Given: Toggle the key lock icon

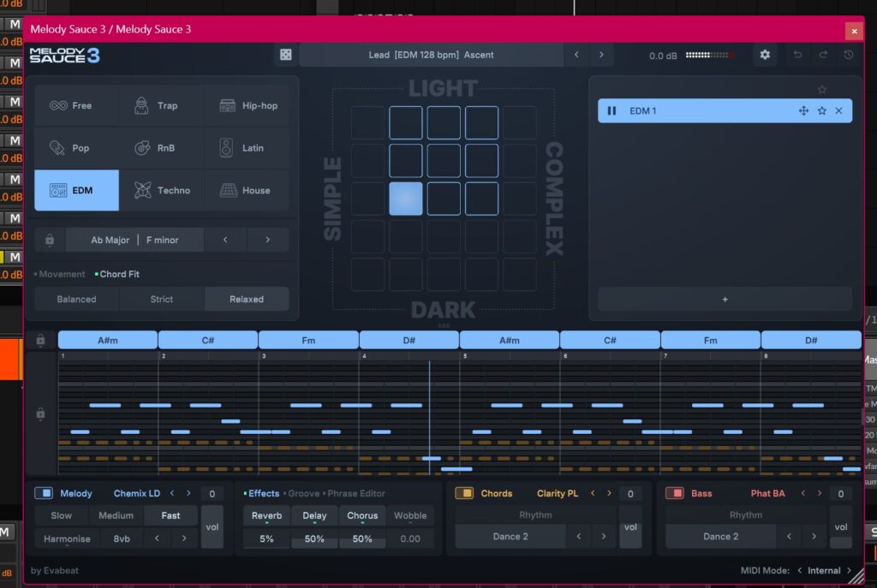Looking at the screenshot, I should tap(50, 241).
